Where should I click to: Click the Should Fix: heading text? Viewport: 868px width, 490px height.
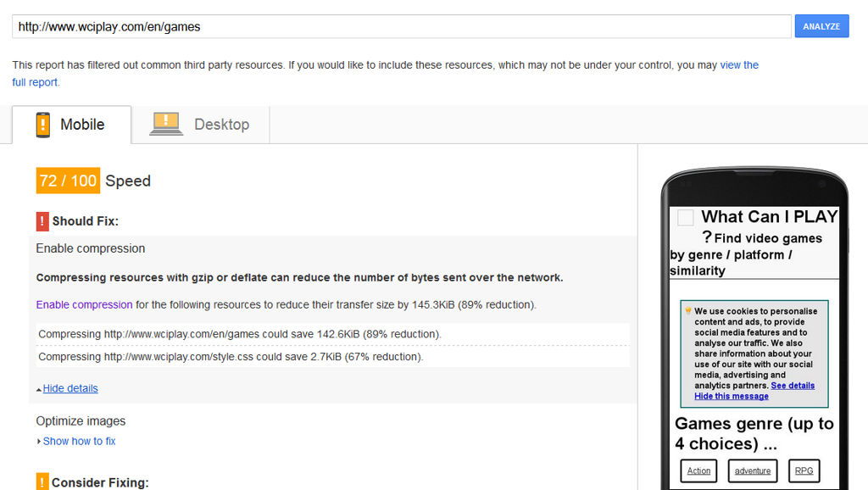coord(86,221)
